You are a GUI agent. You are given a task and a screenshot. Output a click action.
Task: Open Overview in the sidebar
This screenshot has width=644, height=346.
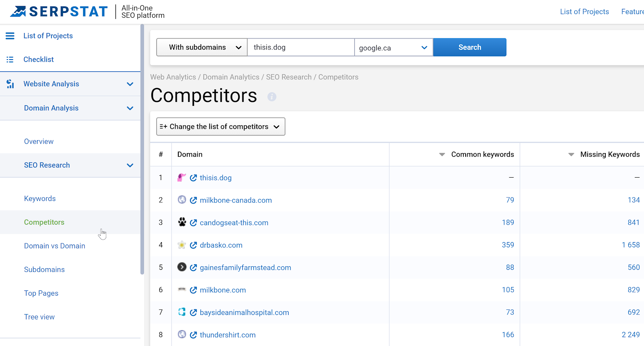pyautogui.click(x=39, y=141)
